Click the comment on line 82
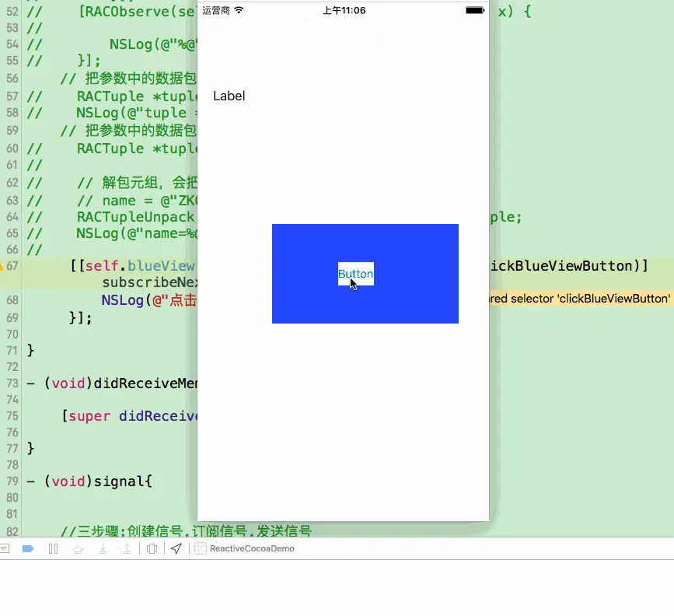 (186, 530)
